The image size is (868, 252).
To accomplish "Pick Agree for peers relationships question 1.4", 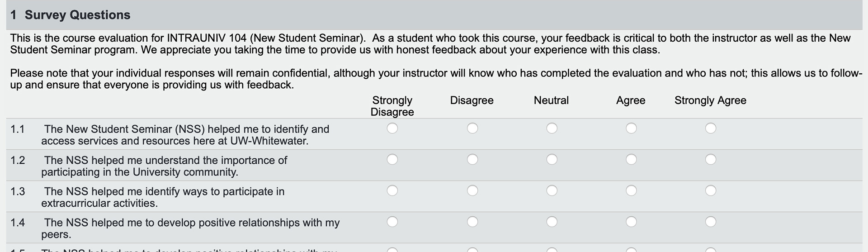I will pos(632,222).
